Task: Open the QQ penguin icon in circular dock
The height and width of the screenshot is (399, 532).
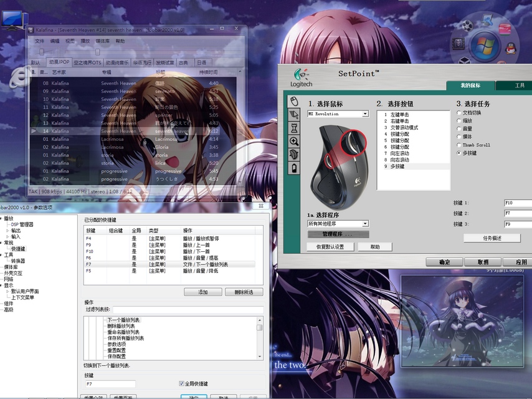Action: pos(510,49)
